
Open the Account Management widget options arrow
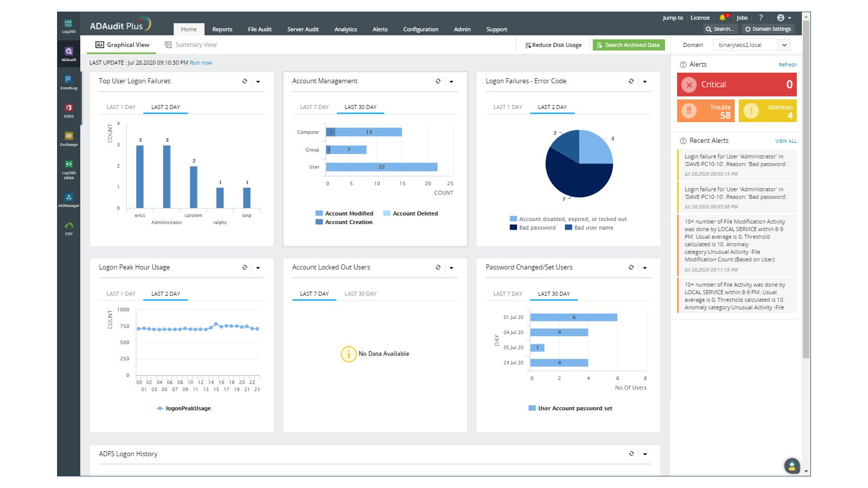451,82
